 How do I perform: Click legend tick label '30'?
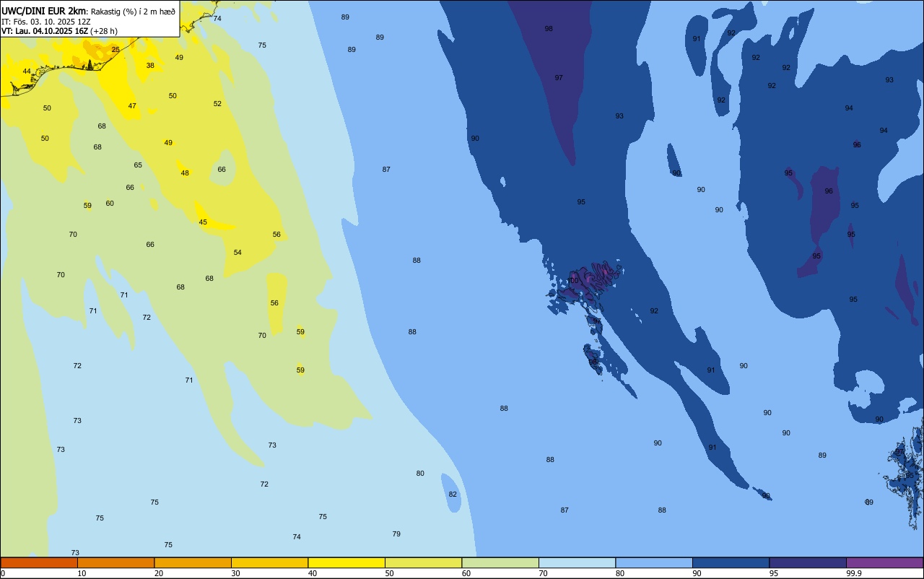[235, 573]
